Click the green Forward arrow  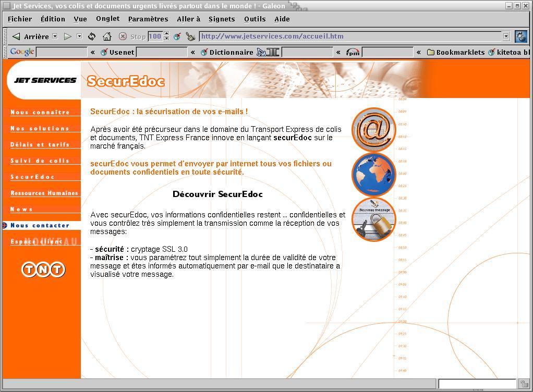68,36
